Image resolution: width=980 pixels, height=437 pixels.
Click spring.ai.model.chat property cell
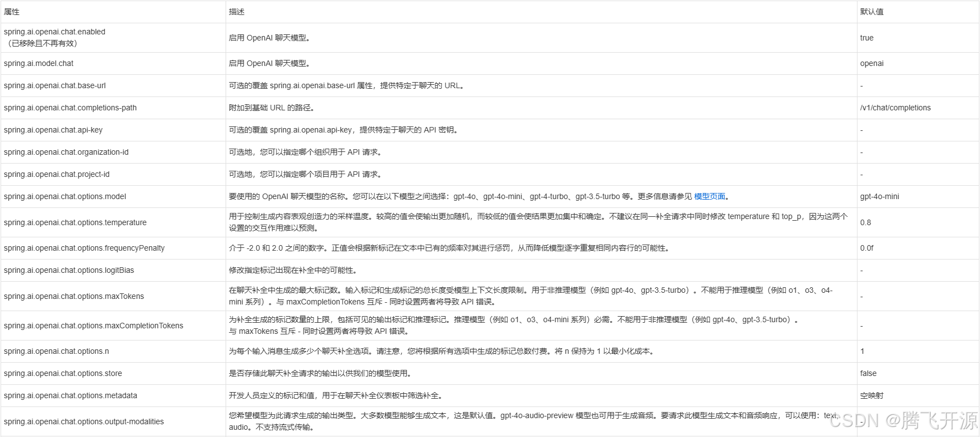[113, 63]
